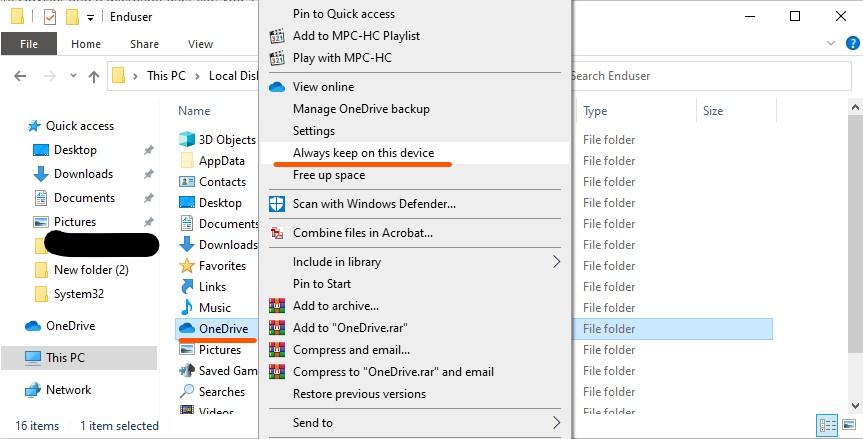Click WinRAR icon beside Compress and email
This screenshot has width=863, height=439.
click(277, 350)
